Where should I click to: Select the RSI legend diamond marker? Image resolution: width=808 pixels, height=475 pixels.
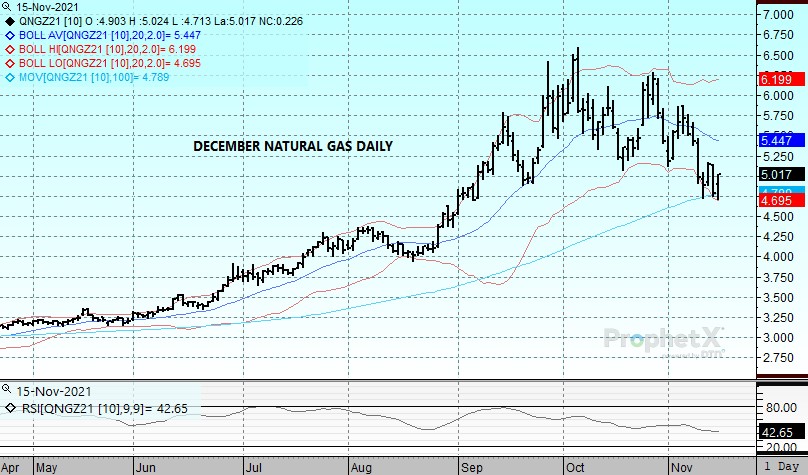tap(10, 407)
